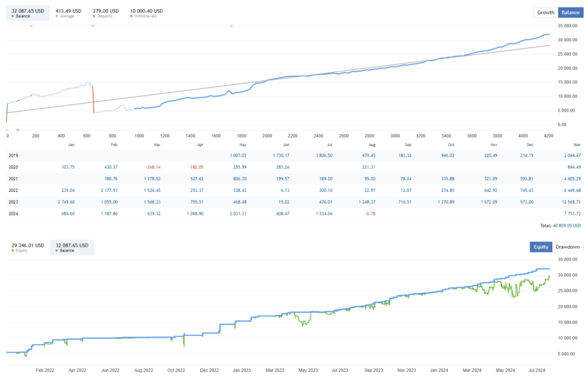Click the 2024 row label in the monthly table
588x378 pixels.
[13, 214]
